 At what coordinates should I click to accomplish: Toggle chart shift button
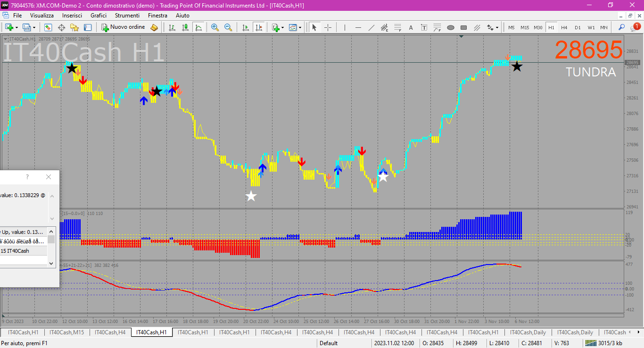(x=258, y=27)
